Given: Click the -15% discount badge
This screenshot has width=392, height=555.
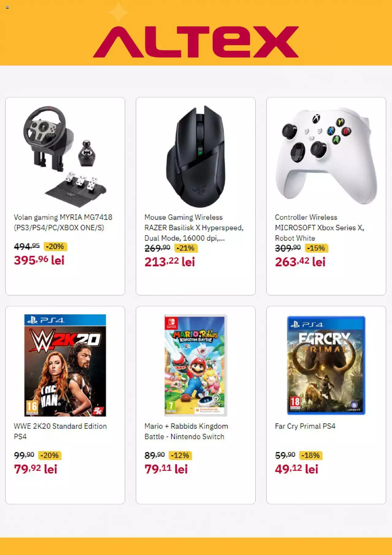Looking at the screenshot, I should [x=316, y=248].
